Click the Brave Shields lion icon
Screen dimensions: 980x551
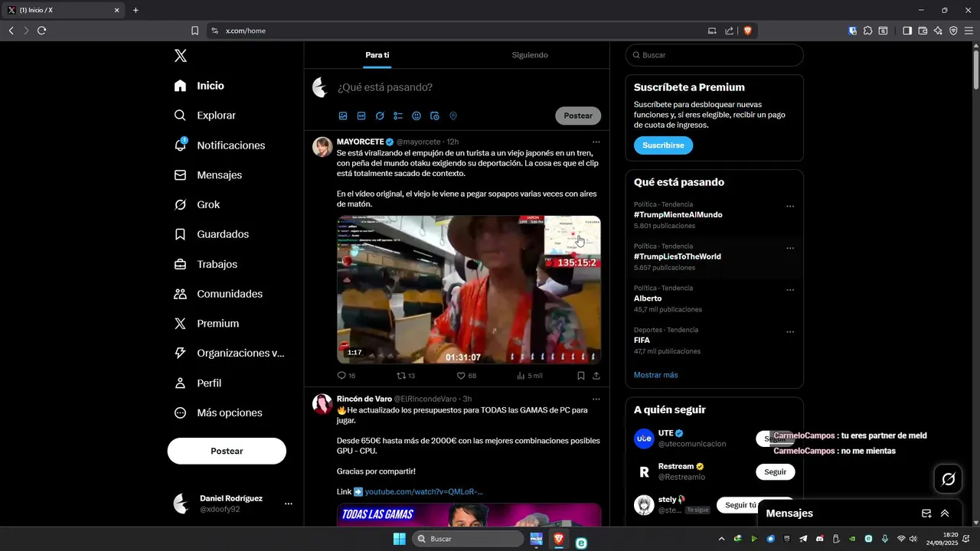point(747,31)
